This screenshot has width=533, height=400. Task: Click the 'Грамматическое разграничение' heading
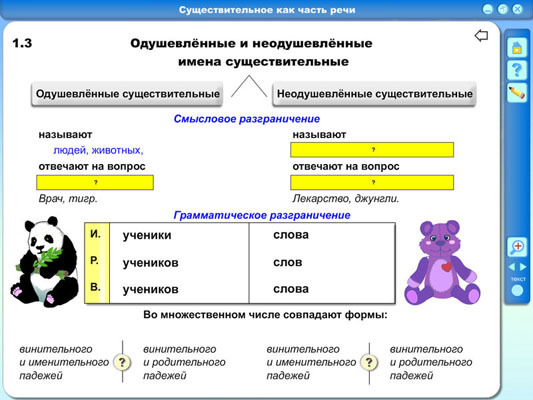tap(262, 215)
